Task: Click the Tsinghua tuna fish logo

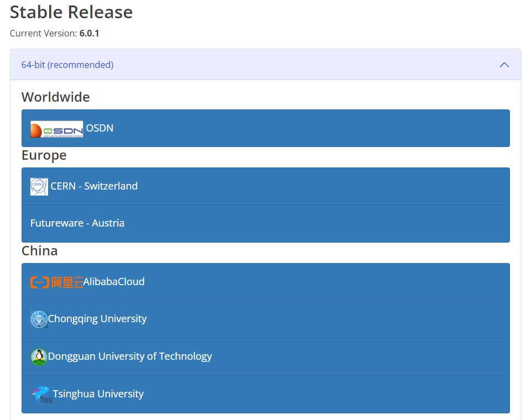Action: (41, 395)
